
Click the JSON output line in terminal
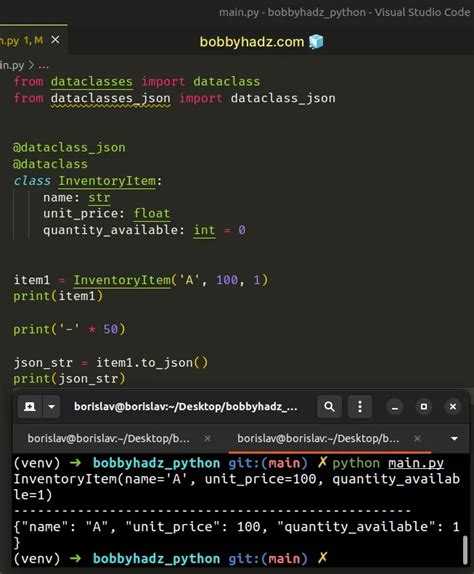click(x=236, y=527)
